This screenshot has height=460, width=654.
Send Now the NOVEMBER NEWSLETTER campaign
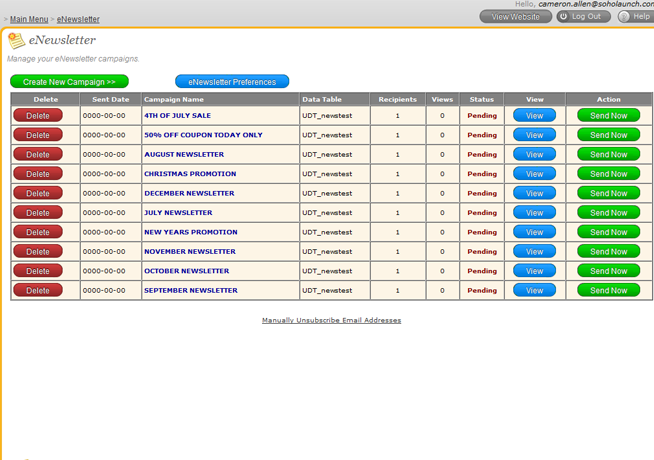[x=608, y=252]
